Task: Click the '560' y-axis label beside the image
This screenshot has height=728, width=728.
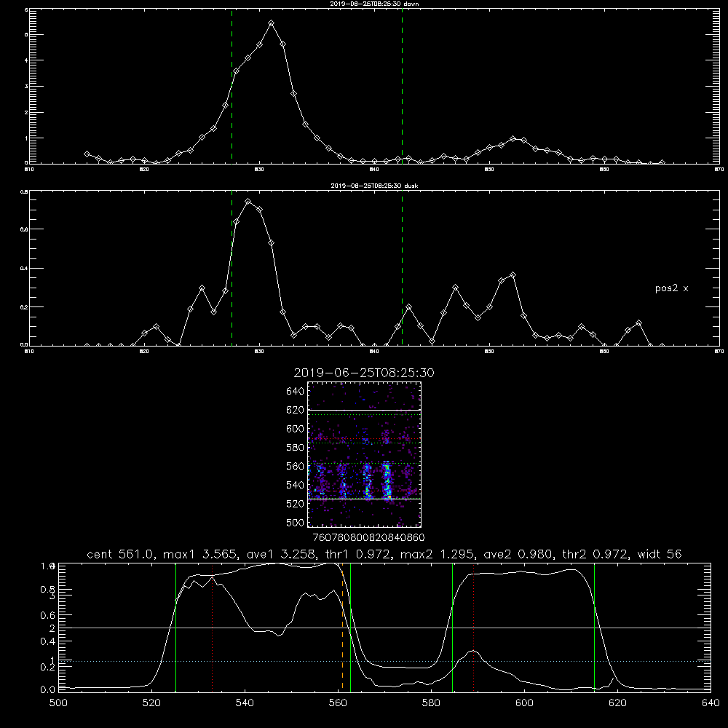Action: [296, 466]
